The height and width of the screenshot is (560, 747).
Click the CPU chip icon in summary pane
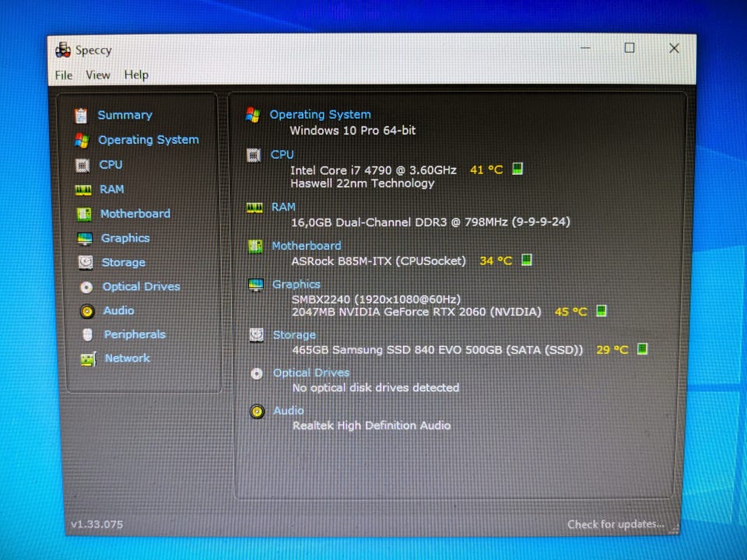254,156
